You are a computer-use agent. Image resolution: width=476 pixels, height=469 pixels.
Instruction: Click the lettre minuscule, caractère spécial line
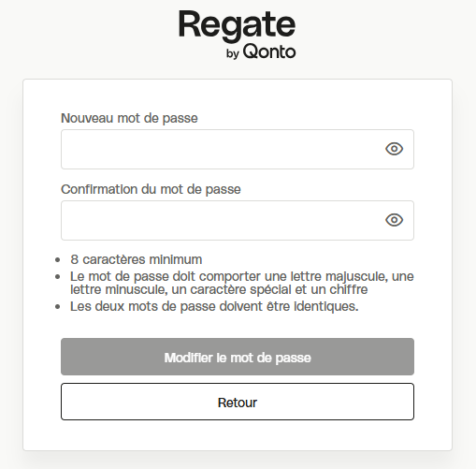219,289
